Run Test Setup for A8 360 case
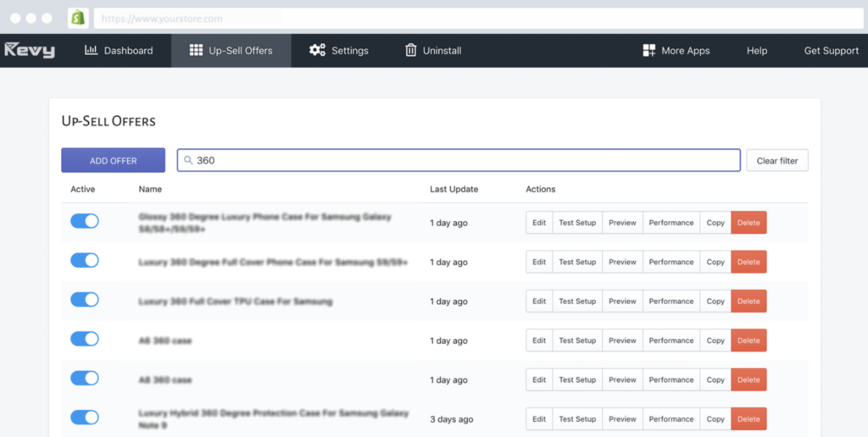 click(577, 379)
